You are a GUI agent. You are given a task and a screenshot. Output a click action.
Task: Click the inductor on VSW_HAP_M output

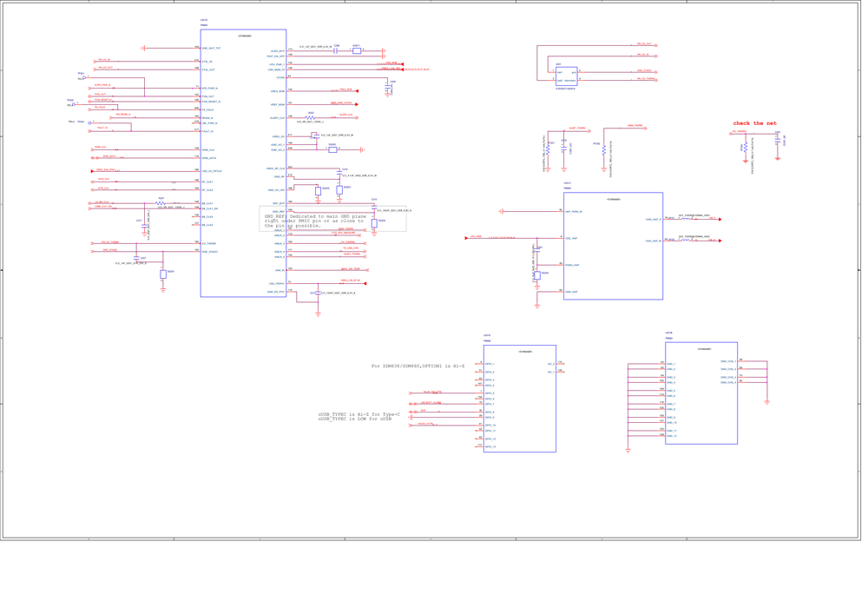pyautogui.click(x=686, y=241)
